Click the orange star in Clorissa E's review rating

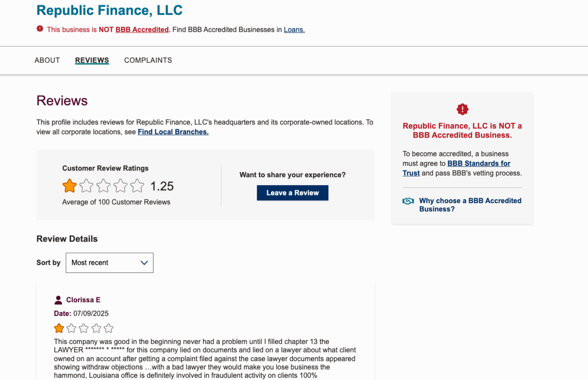(x=59, y=328)
